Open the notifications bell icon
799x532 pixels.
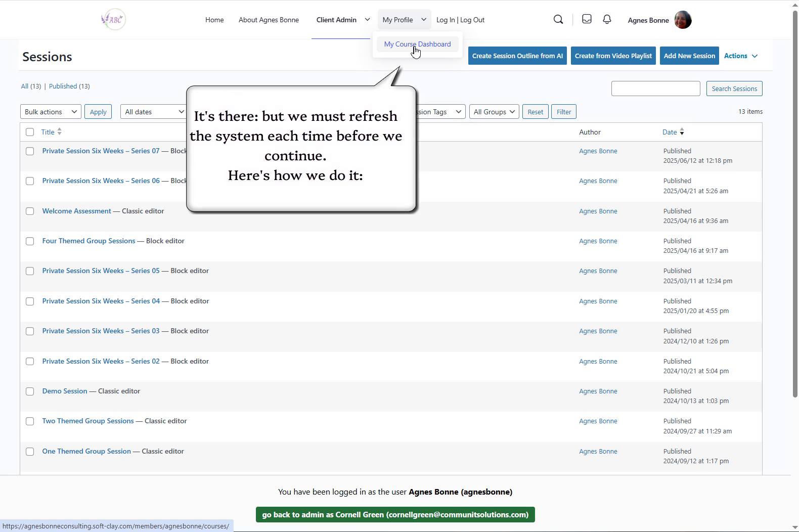[607, 19]
